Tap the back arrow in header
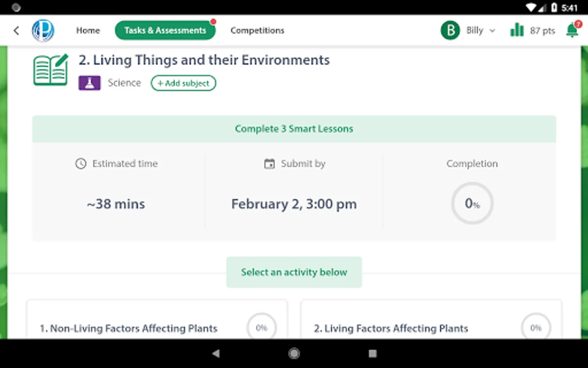Screen dimensions: 588x368 point(16,30)
